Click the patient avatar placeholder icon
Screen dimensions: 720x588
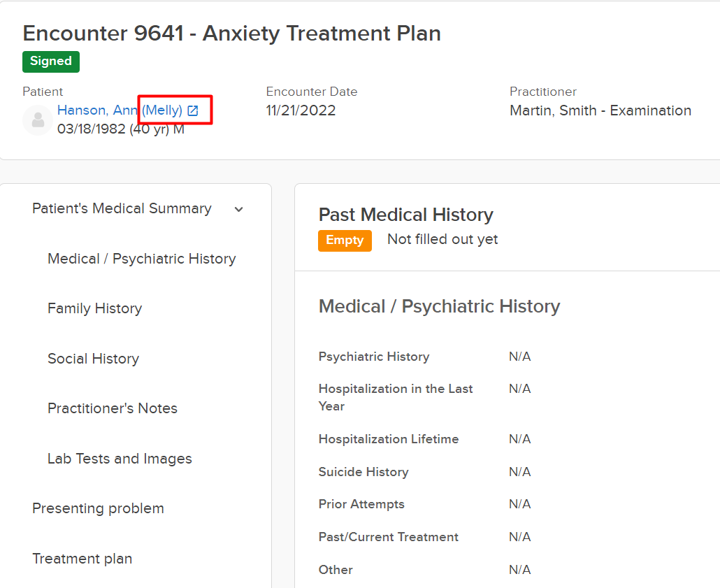click(x=38, y=120)
